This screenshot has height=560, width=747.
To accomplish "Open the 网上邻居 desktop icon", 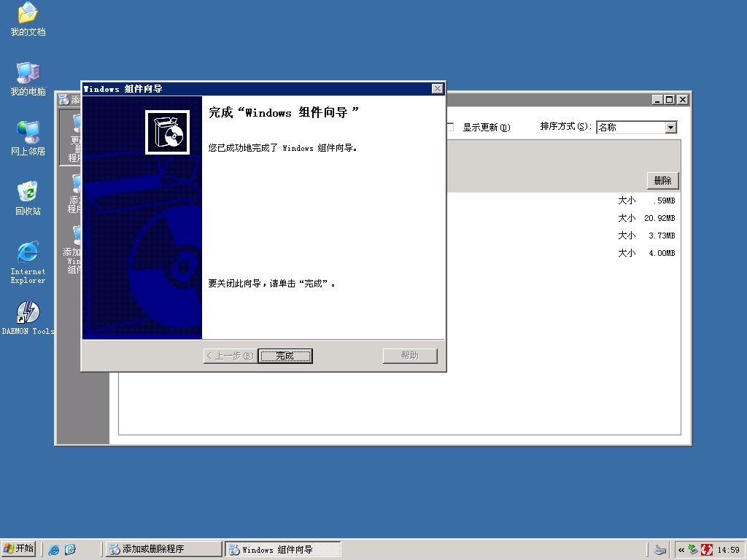I will pos(28,138).
